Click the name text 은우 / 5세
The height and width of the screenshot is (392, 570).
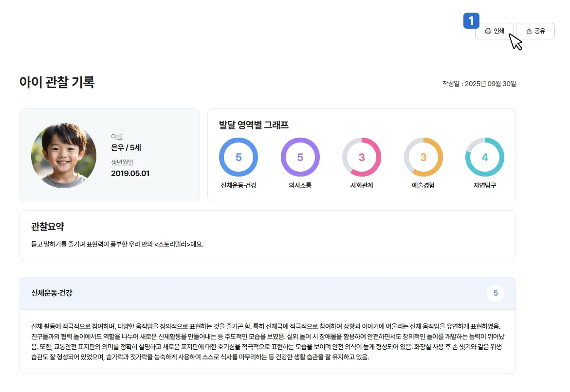[126, 147]
